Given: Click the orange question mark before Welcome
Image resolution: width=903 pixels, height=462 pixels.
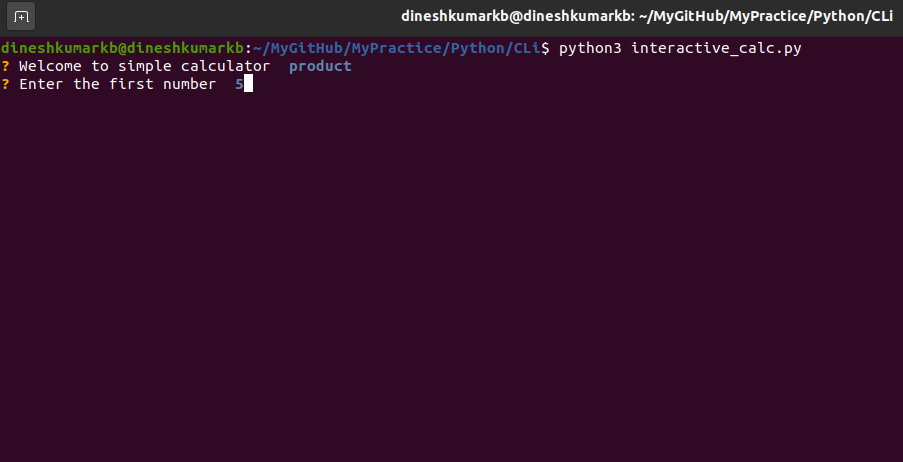Looking at the screenshot, I should coord(5,66).
